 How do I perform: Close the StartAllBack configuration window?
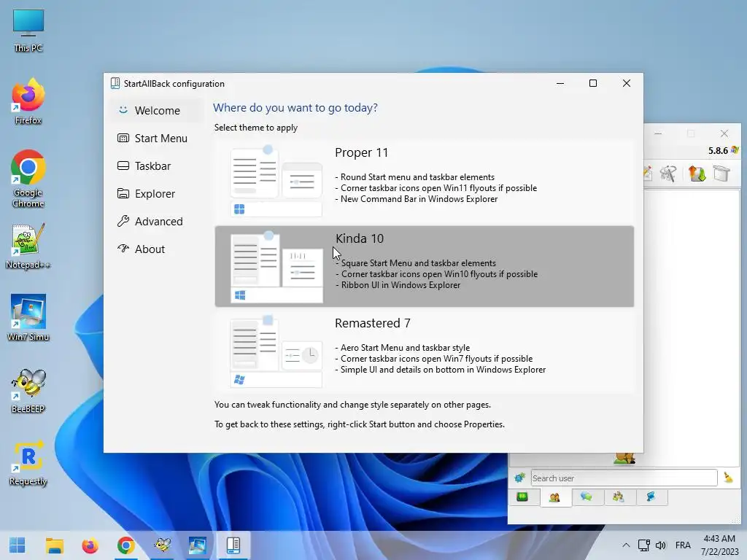[x=627, y=83]
